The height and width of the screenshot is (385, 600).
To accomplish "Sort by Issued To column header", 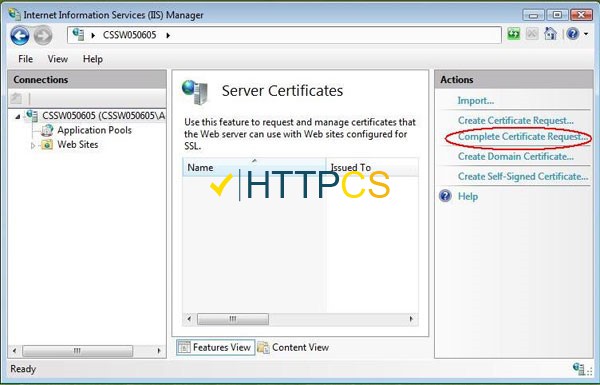I will [x=372, y=167].
